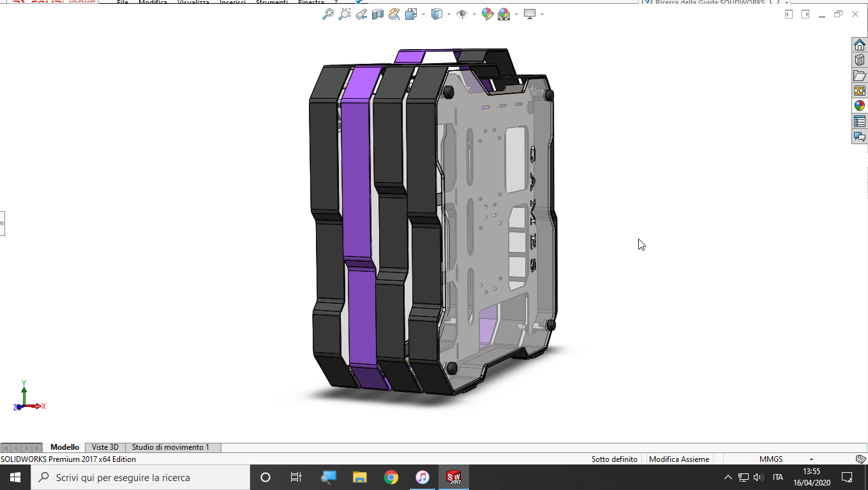Restore down the document window
The height and width of the screenshot is (490, 868).
839,14
